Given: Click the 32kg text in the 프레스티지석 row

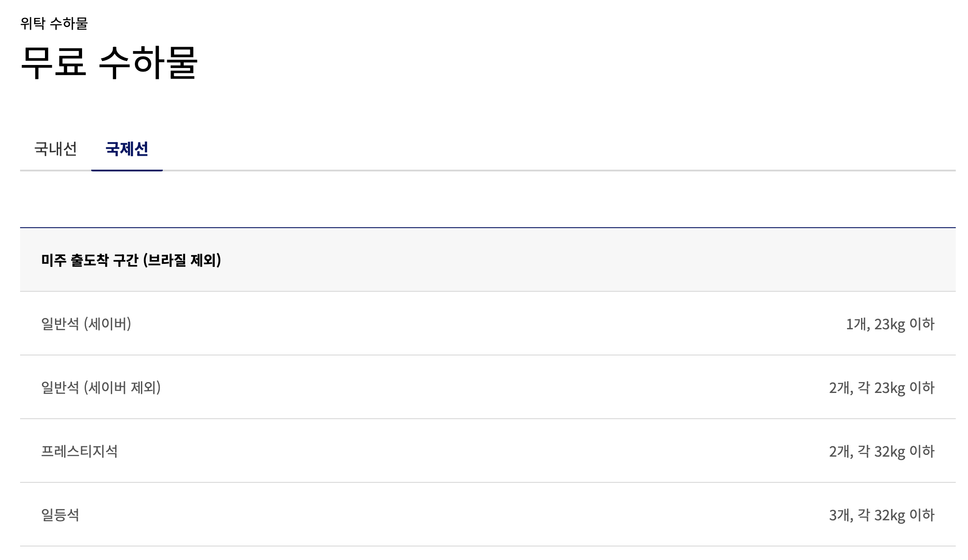Looking at the screenshot, I should pyautogui.click(x=890, y=452).
